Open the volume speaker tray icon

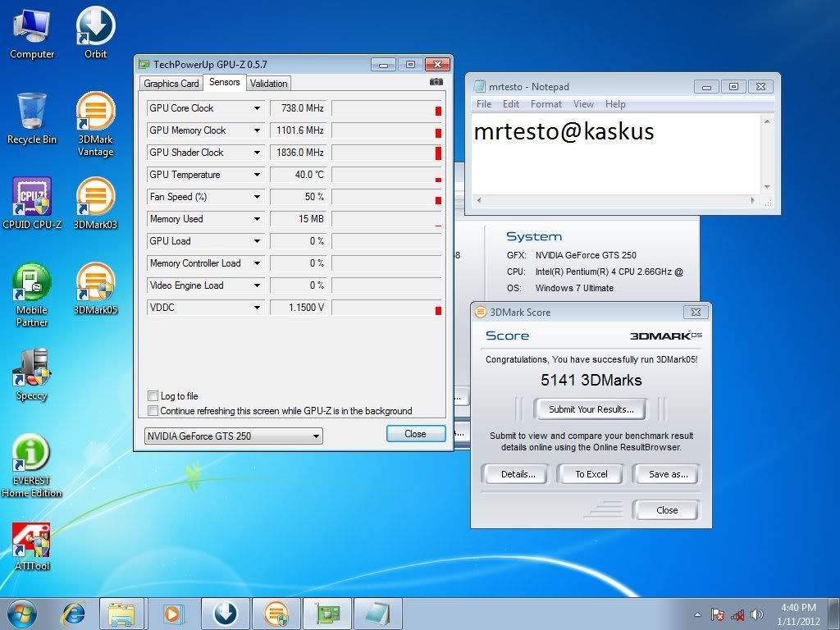click(757, 614)
